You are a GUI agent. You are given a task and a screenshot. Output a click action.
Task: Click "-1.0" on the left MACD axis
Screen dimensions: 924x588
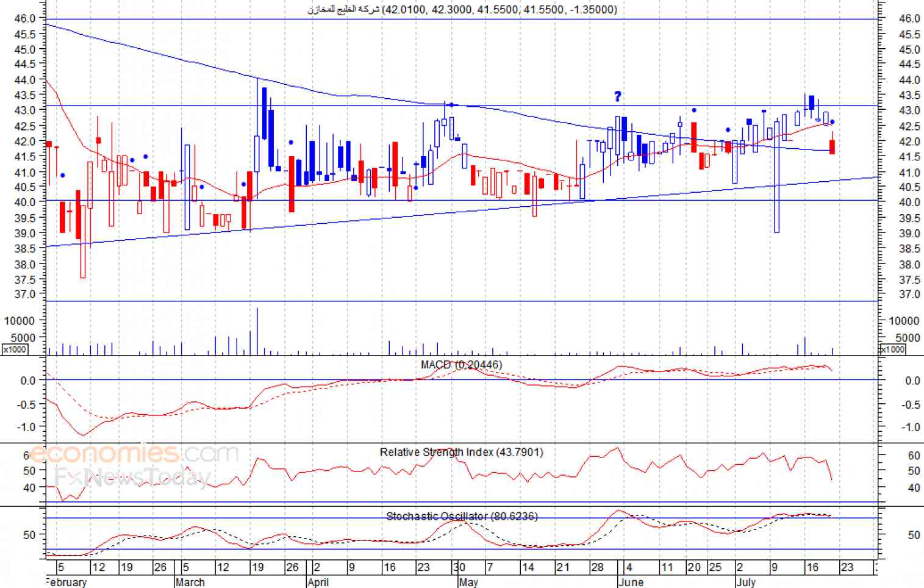click(x=25, y=427)
